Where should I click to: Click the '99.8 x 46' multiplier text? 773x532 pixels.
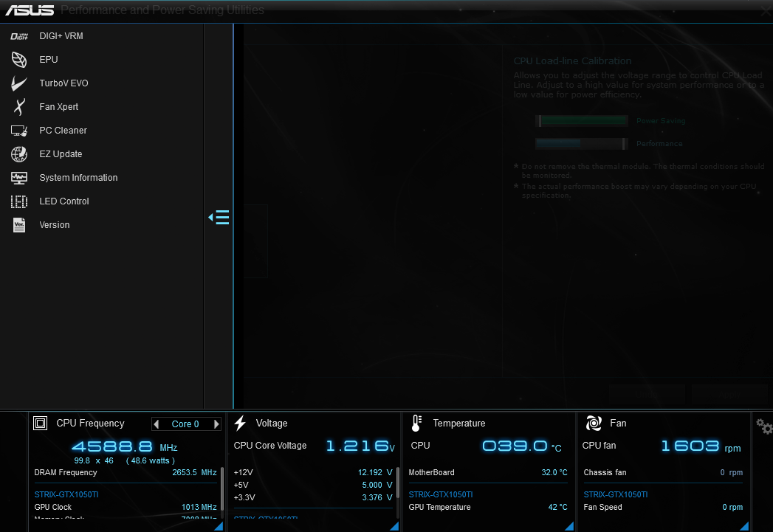tap(94, 460)
